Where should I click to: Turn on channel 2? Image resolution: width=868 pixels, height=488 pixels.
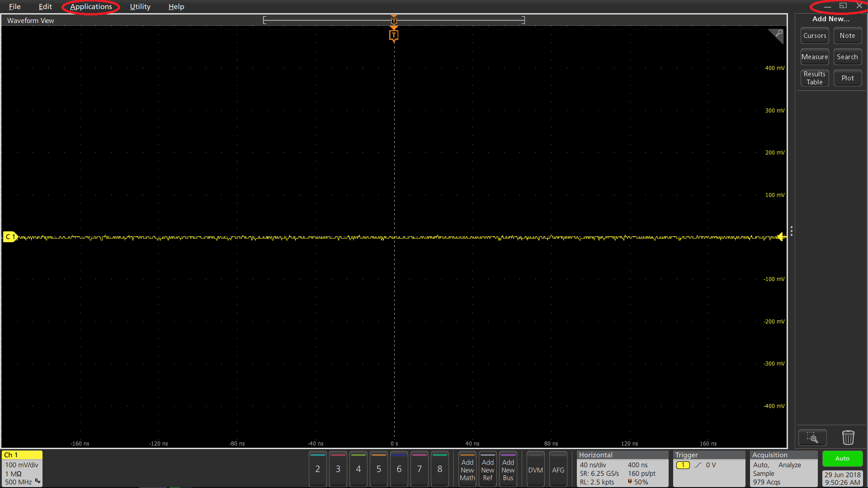click(317, 469)
